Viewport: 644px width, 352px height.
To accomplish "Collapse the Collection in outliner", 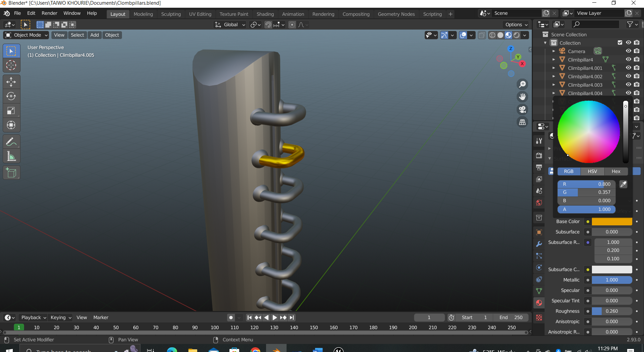I will tap(545, 43).
